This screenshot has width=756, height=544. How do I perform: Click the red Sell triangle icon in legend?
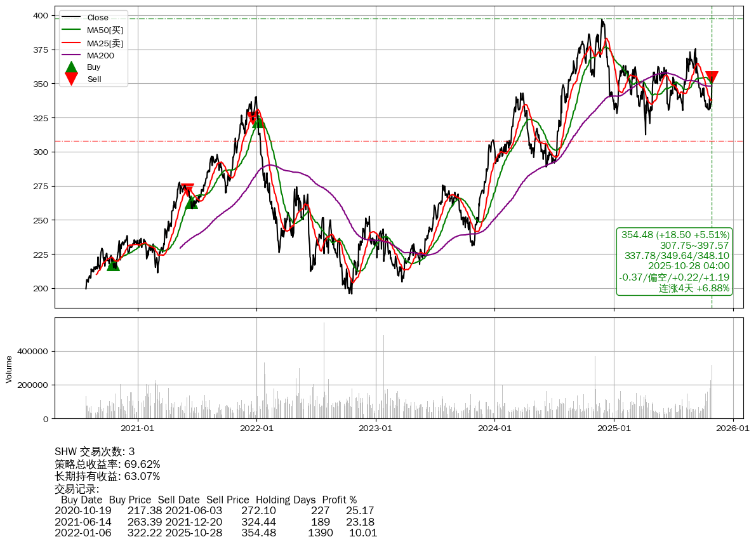pyautogui.click(x=72, y=79)
